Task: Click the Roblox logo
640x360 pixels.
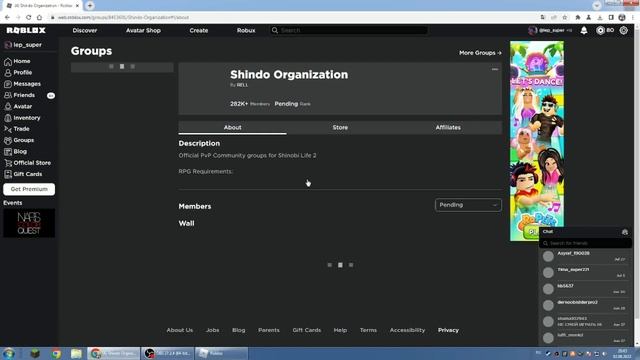Action: pos(26,31)
